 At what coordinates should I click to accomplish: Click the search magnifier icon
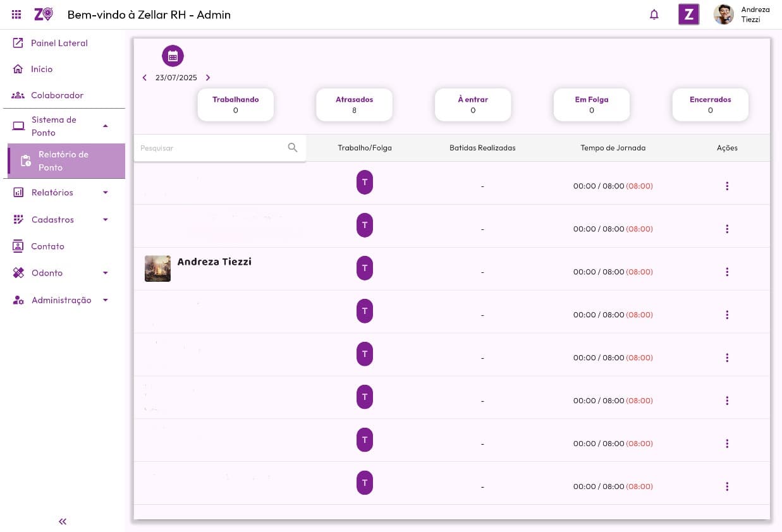click(x=293, y=148)
